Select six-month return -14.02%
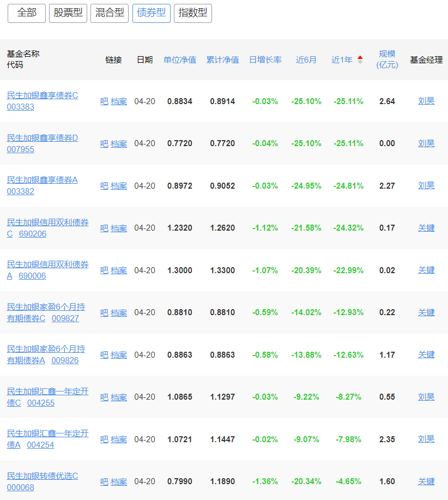The height and width of the screenshot is (500, 448). [x=306, y=312]
